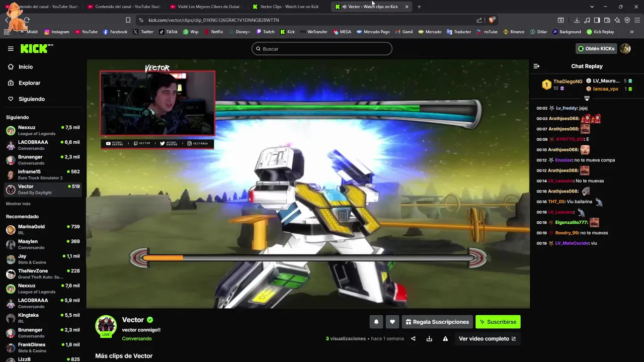Switch to Visité Los Mejores Cibers tab

[206, 7]
